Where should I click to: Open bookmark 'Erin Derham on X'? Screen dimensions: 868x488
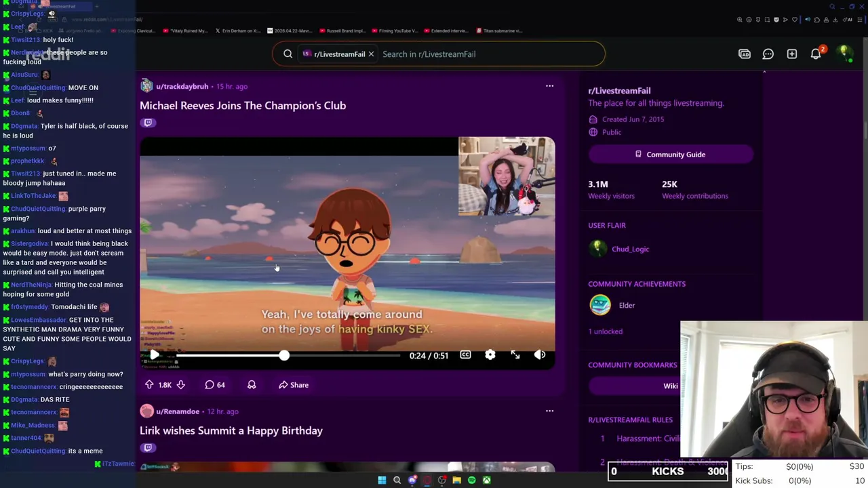[x=237, y=30]
